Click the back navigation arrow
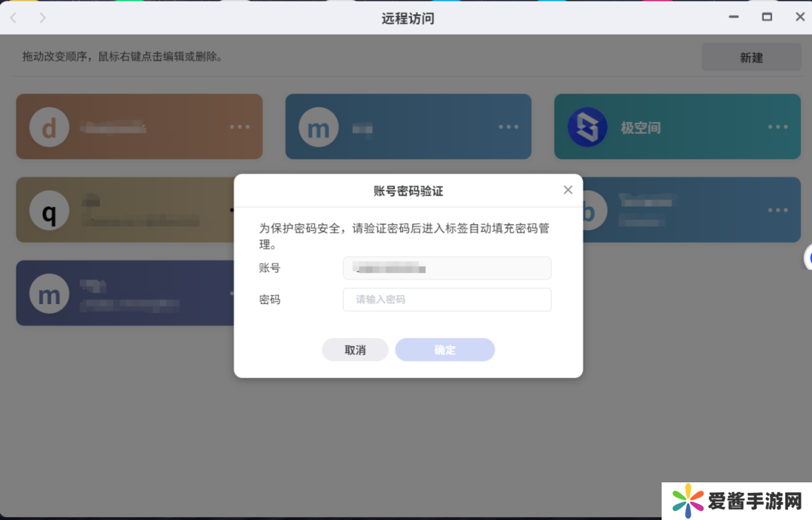Screen dimensions: 812x520 point(14,17)
